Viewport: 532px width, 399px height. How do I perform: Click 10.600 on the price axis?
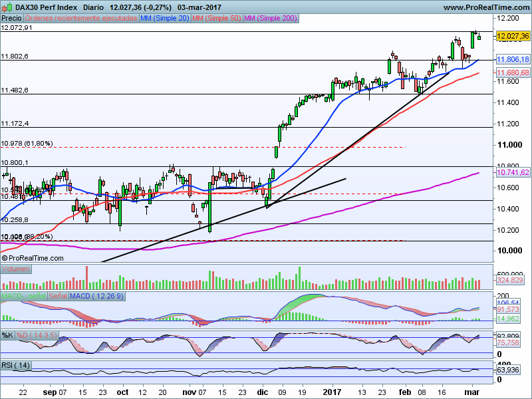coord(507,188)
